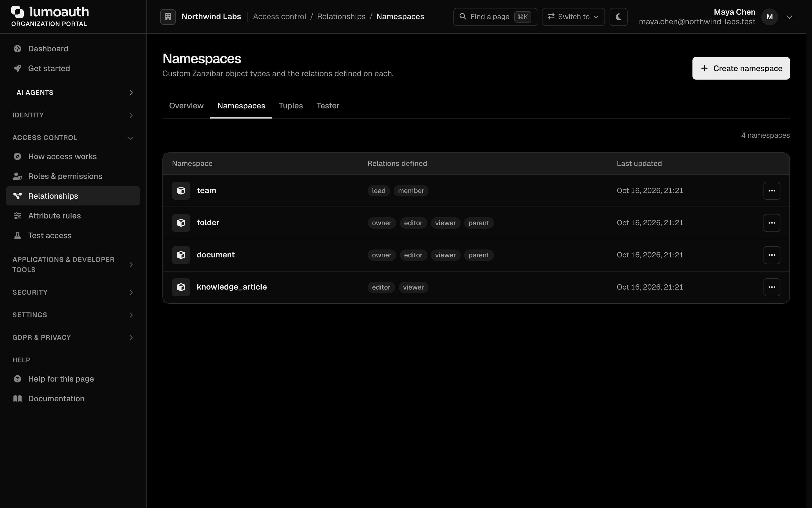
Task: Click the knowledge_article namespace name
Action: 232,287
